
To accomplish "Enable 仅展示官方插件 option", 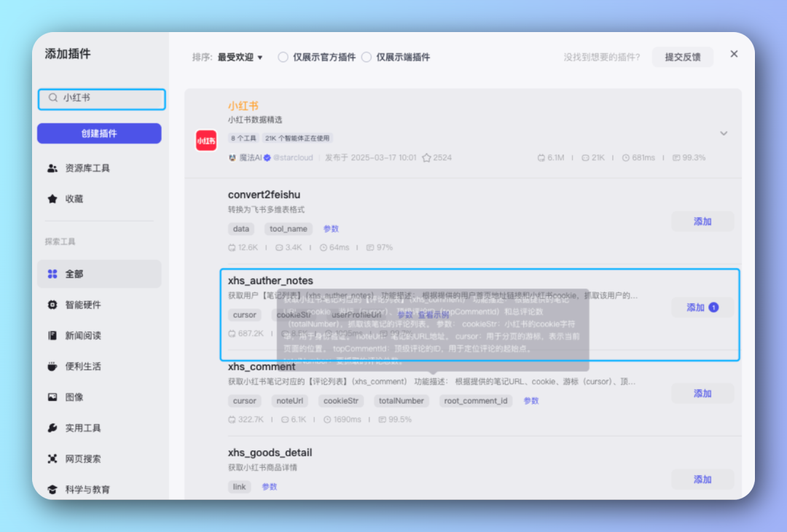I will [283, 58].
